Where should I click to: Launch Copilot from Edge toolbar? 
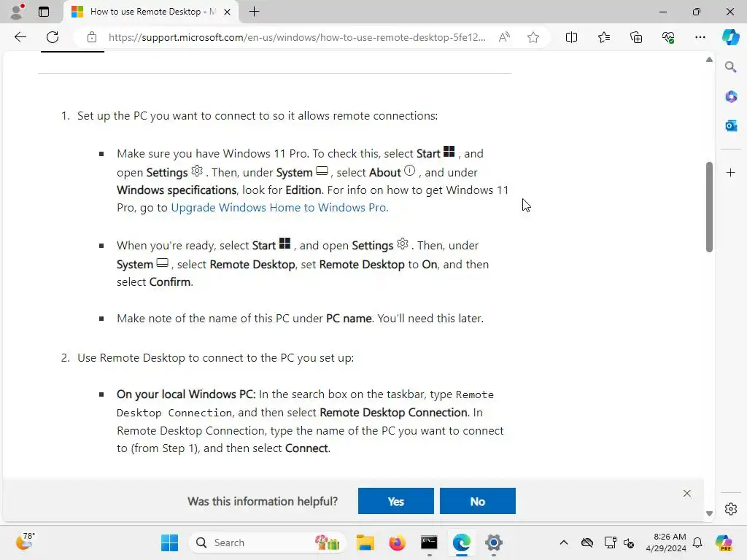(x=730, y=37)
